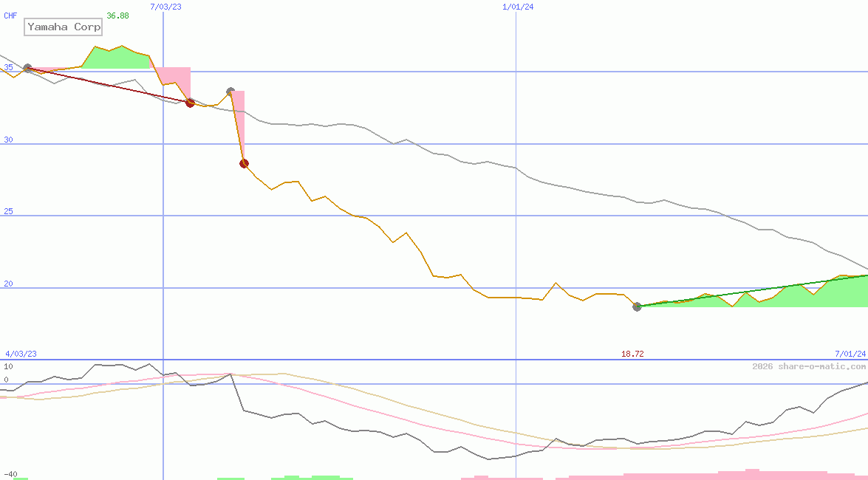Click the red marker at bottom of sharp drop
868x480 pixels.
(244, 163)
